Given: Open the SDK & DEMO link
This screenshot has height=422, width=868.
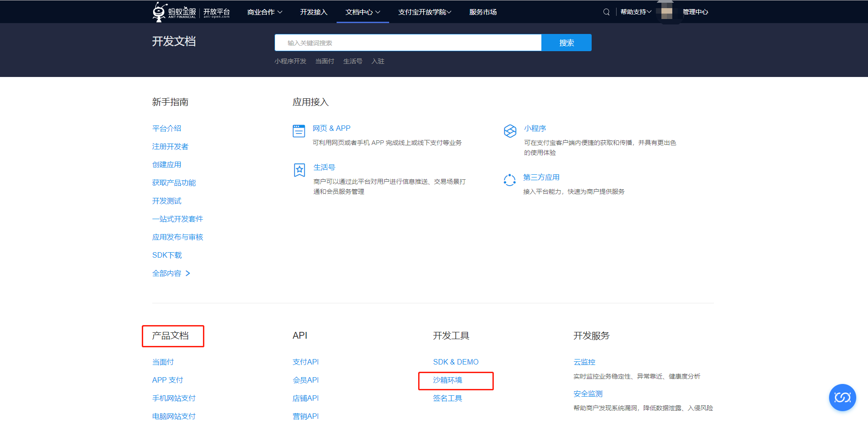Looking at the screenshot, I should point(456,362).
